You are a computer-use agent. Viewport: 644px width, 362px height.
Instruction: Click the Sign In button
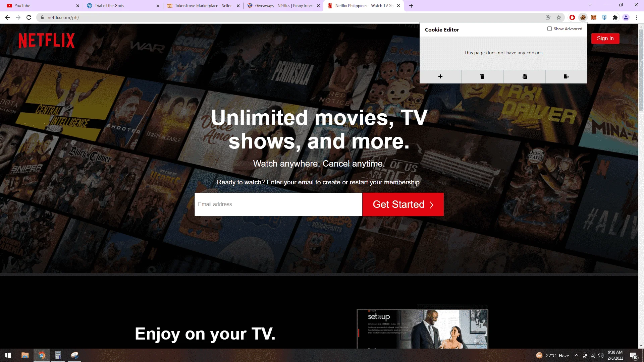coord(605,39)
